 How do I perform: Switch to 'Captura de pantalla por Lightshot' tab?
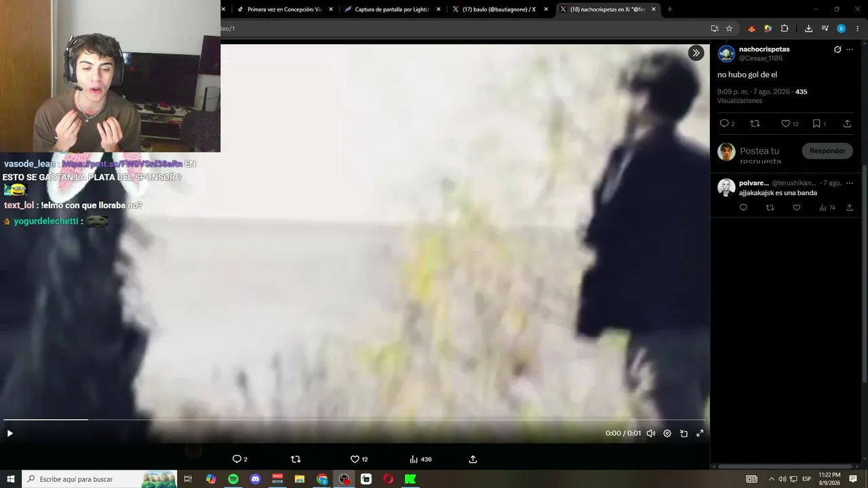pos(392,9)
